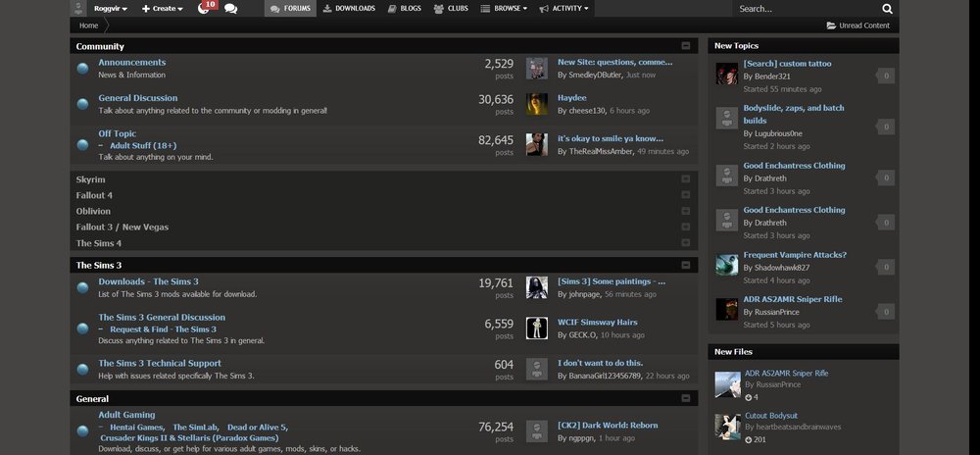Click Sims 3 General Discussion status bubble
The width and height of the screenshot is (980, 455).
click(x=82, y=329)
